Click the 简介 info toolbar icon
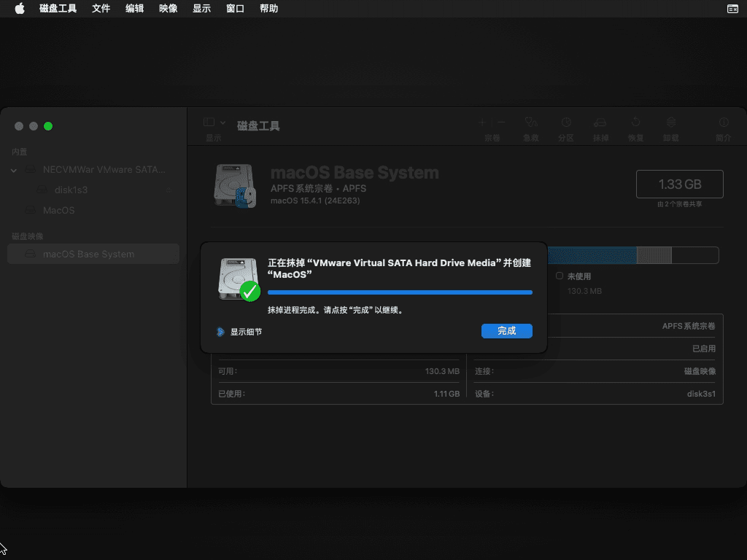This screenshot has width=747, height=560. point(724,122)
